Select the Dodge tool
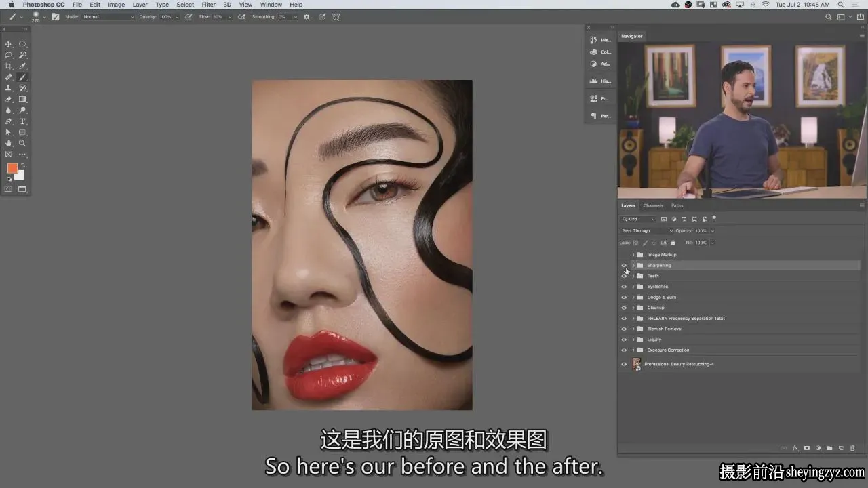This screenshot has height=488, width=868. coord(22,110)
